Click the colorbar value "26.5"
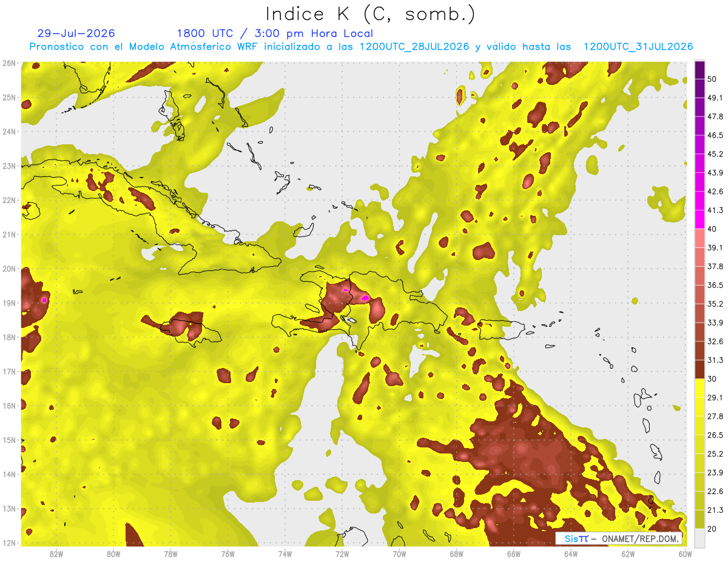728x562 pixels. click(x=715, y=435)
